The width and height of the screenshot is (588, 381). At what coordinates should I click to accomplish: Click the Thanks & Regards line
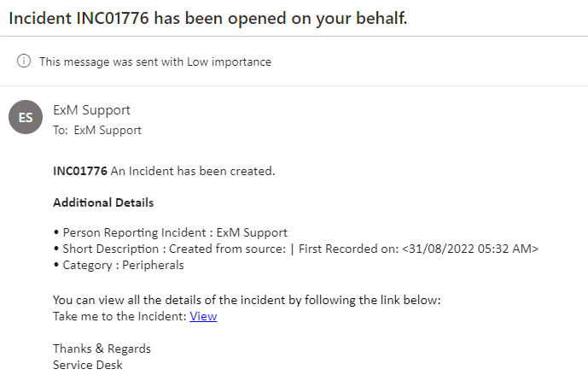102,349
